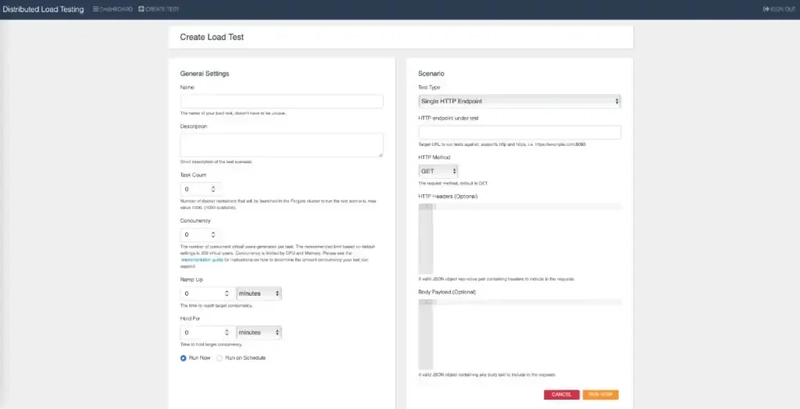Click the Concurrency number field
The image size is (800, 409).
[x=201, y=235]
